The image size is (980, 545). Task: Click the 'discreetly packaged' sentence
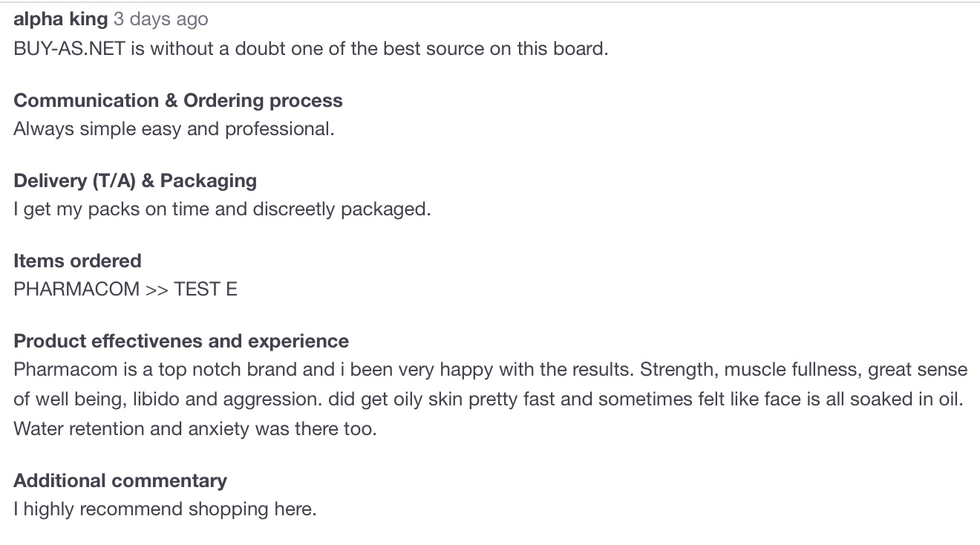[x=222, y=209]
